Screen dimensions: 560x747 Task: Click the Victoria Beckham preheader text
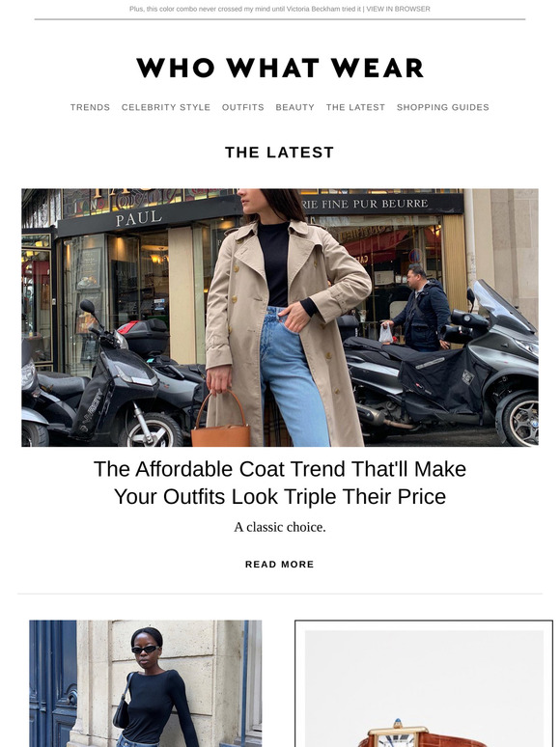[245, 9]
